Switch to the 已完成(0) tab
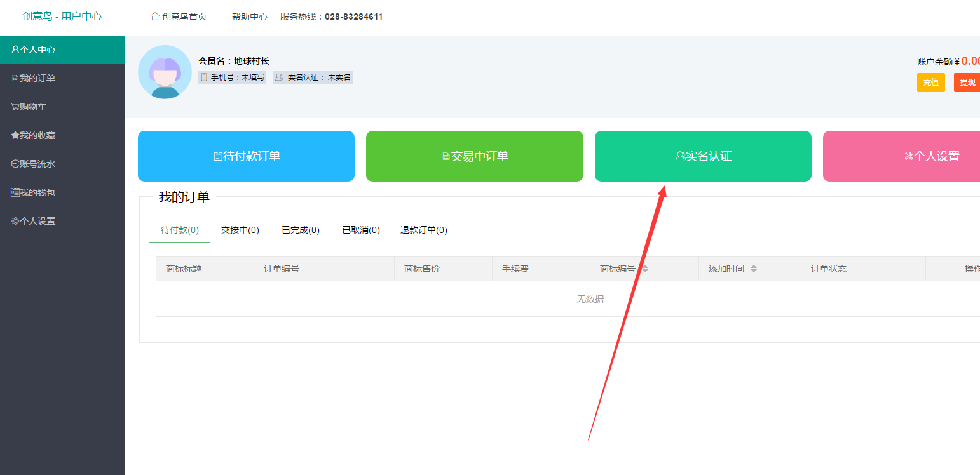980x475 pixels. click(x=300, y=230)
